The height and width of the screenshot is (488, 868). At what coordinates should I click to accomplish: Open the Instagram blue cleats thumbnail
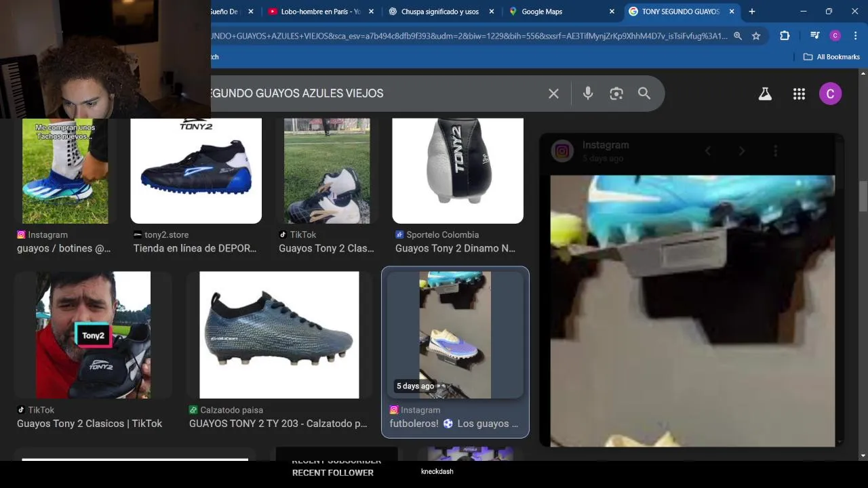65,171
